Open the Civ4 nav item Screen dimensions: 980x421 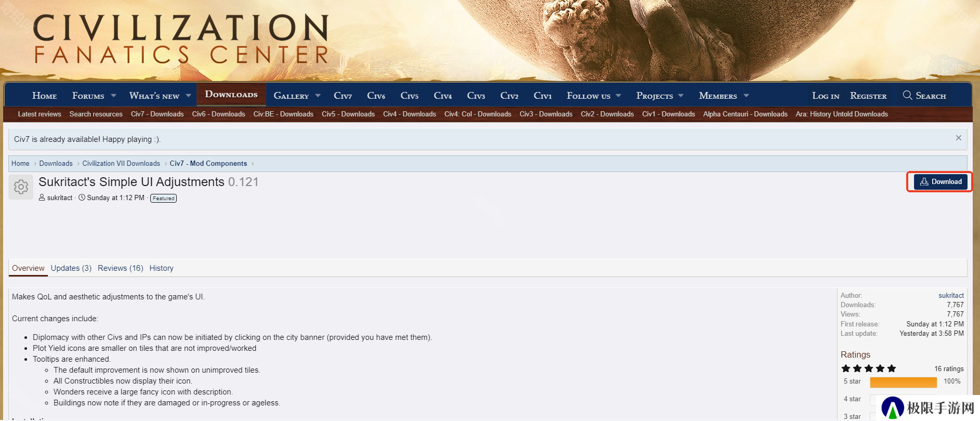(x=442, y=96)
